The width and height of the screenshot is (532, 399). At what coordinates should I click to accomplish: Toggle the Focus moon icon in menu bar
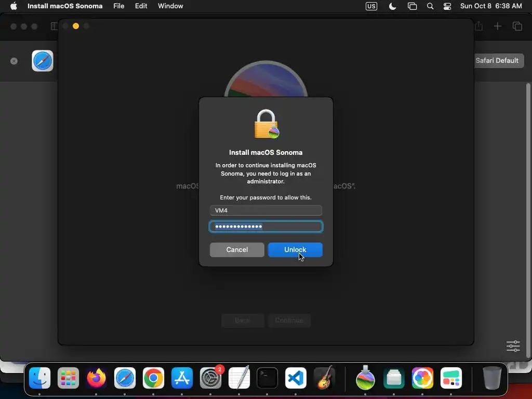(392, 6)
